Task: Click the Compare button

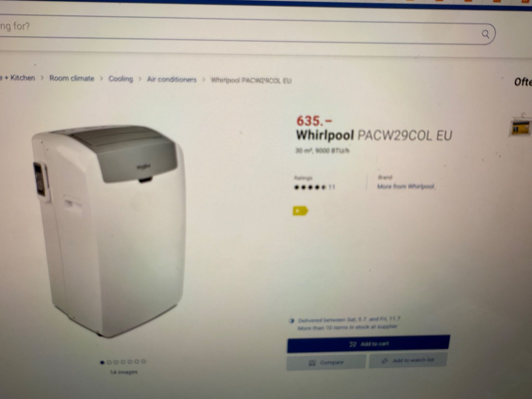Action: tap(326, 362)
